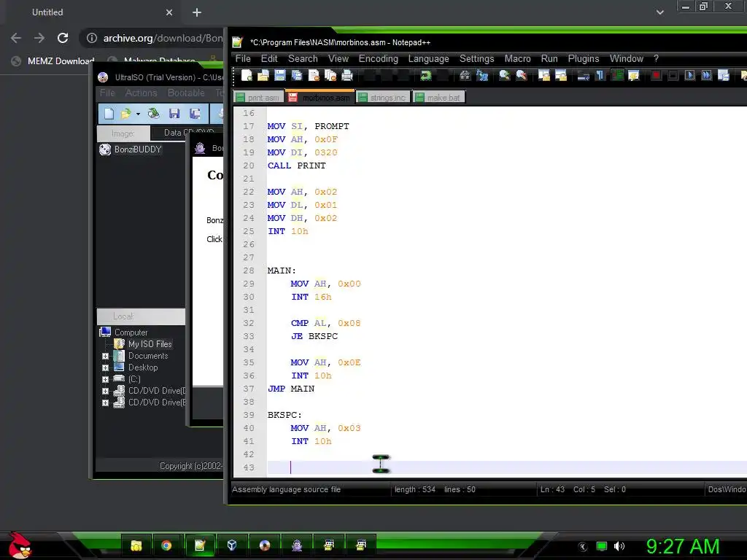Click Zoom In magnifier icon in Notepad++
Viewport: 747px width, 560px height.
tap(504, 75)
